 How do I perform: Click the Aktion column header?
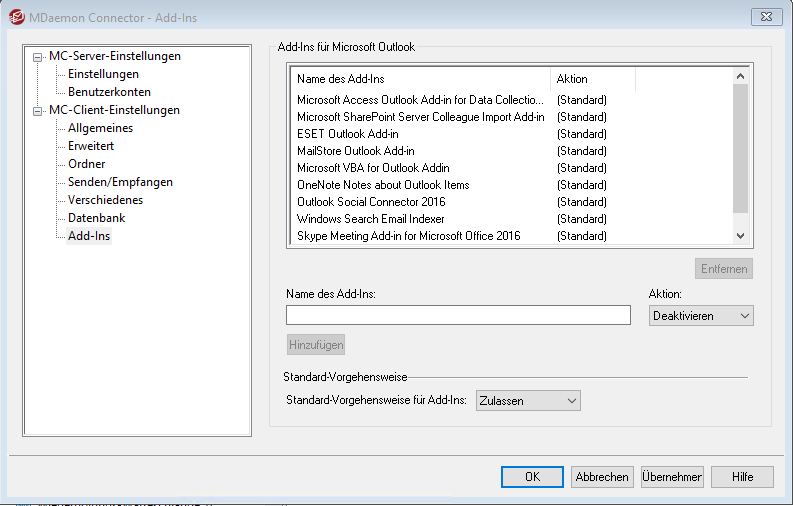[x=592, y=79]
